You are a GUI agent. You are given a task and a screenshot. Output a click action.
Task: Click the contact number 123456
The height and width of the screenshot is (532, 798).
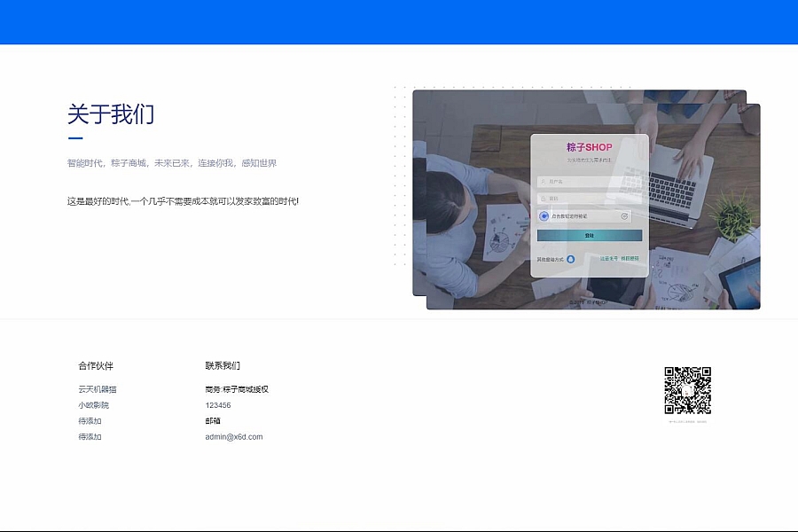[218, 405]
